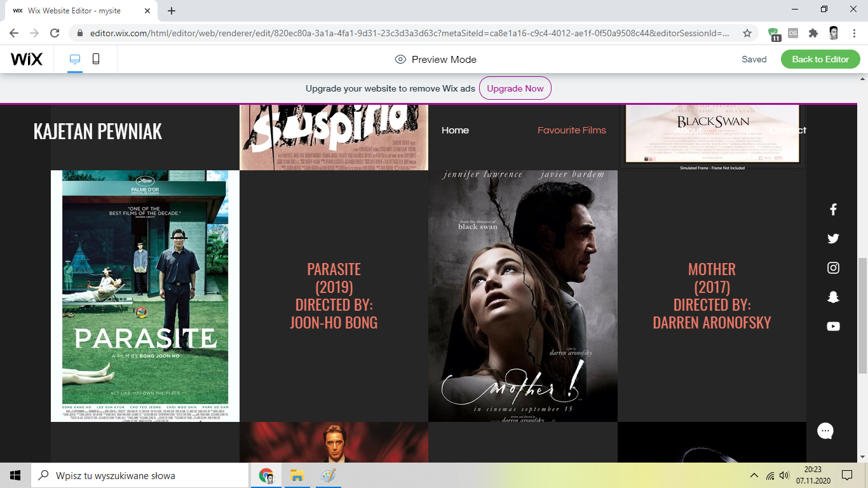The width and height of the screenshot is (868, 488).
Task: Click the MOTHER (2017) caption text
Action: click(712, 296)
